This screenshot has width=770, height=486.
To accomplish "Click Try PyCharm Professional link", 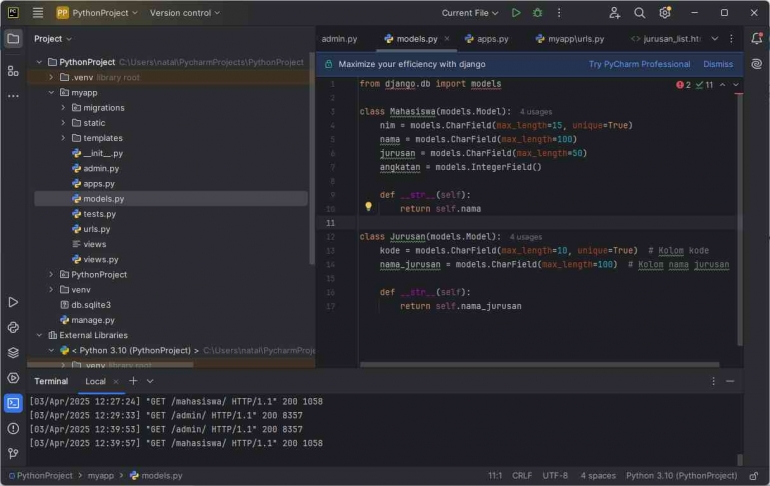I will pyautogui.click(x=639, y=64).
